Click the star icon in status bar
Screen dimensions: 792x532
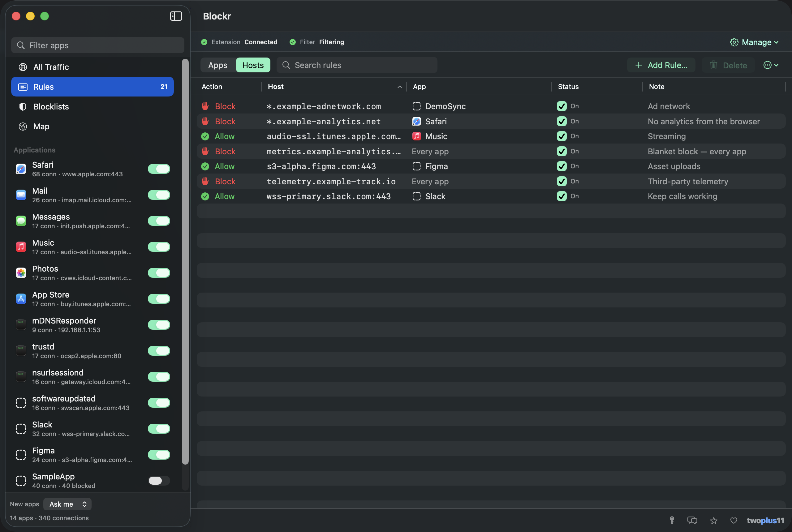pyautogui.click(x=714, y=521)
